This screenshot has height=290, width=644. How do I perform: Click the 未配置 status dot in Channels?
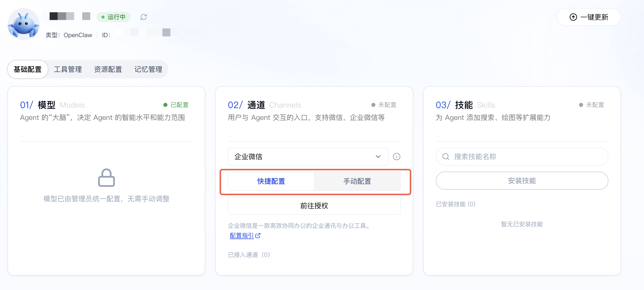pos(373,105)
